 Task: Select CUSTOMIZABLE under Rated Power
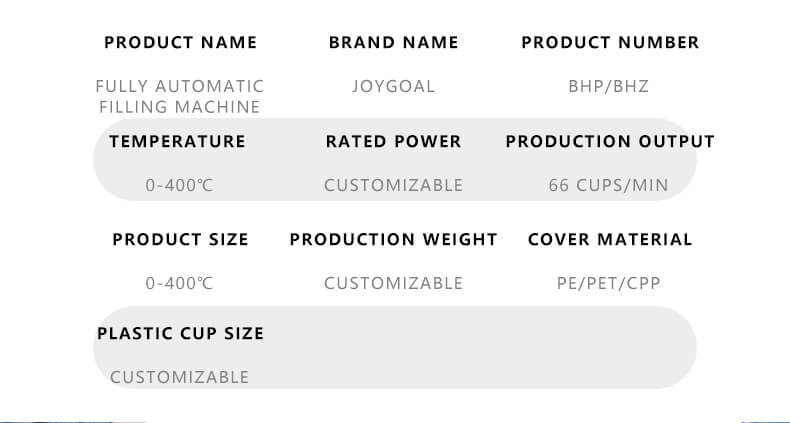click(x=393, y=185)
